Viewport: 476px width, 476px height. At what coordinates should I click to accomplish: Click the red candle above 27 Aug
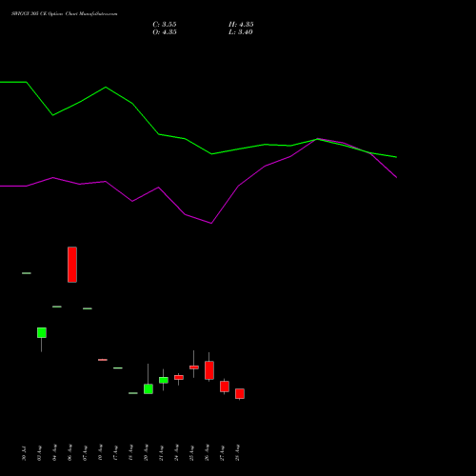point(225,387)
